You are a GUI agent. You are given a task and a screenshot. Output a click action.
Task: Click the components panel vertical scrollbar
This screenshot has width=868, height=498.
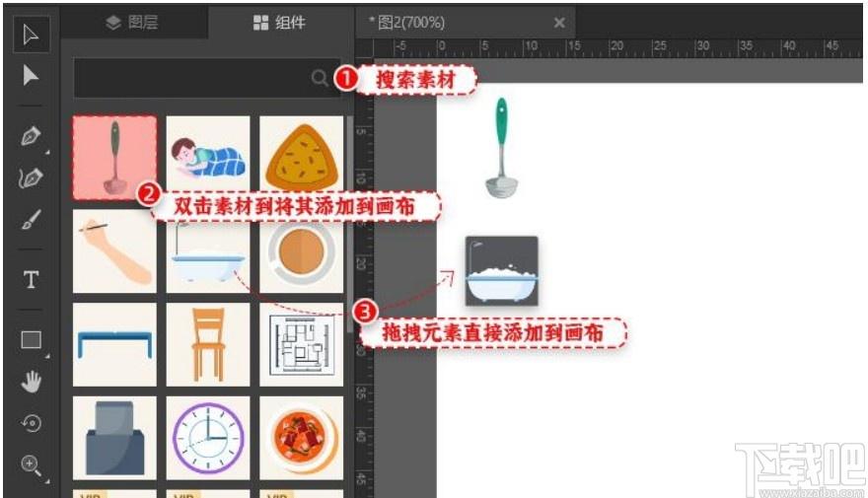pos(349,224)
